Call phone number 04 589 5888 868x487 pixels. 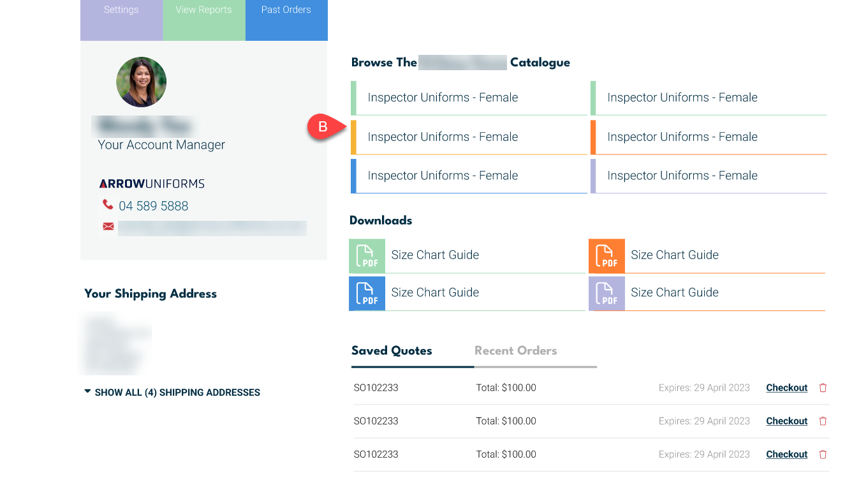[154, 206]
